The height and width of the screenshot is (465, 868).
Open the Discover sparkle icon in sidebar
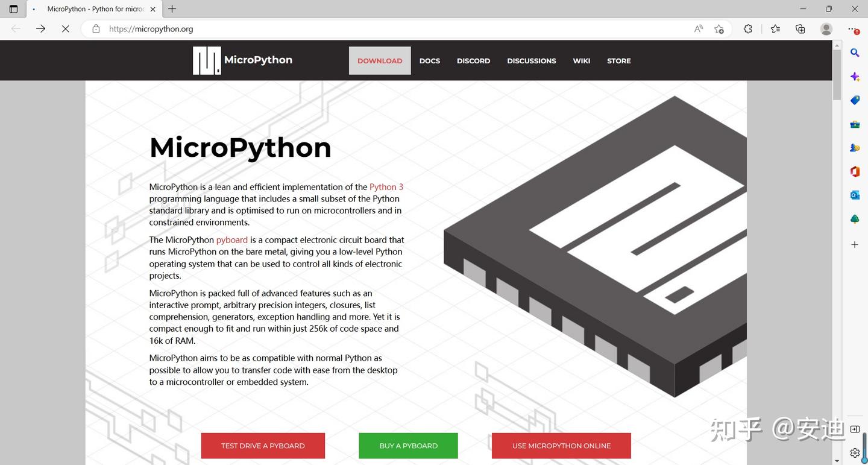(x=854, y=77)
